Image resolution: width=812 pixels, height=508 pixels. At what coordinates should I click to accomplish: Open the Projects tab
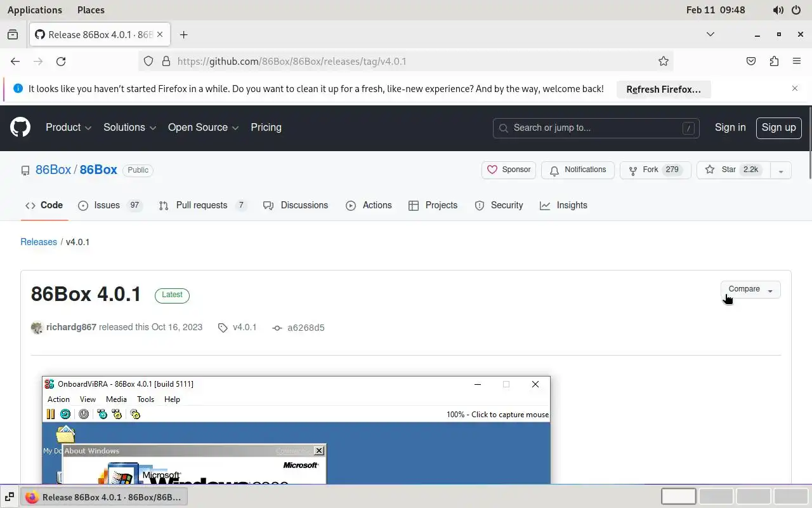pos(433,205)
